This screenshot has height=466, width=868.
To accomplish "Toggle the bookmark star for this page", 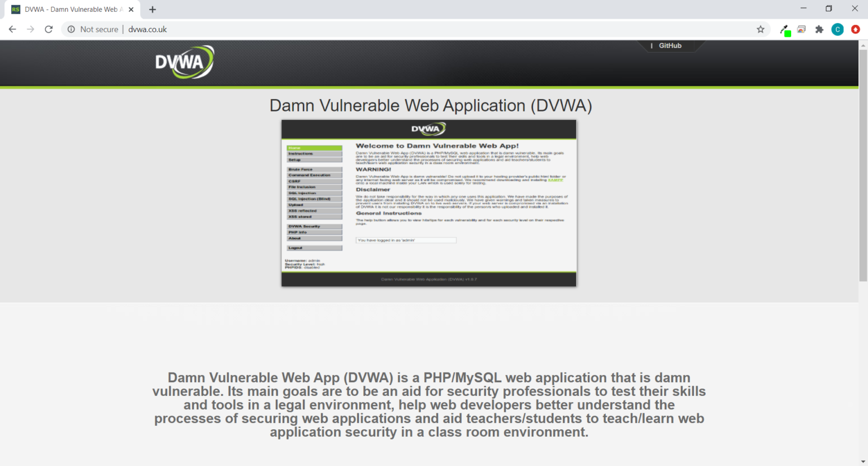I will [761, 29].
